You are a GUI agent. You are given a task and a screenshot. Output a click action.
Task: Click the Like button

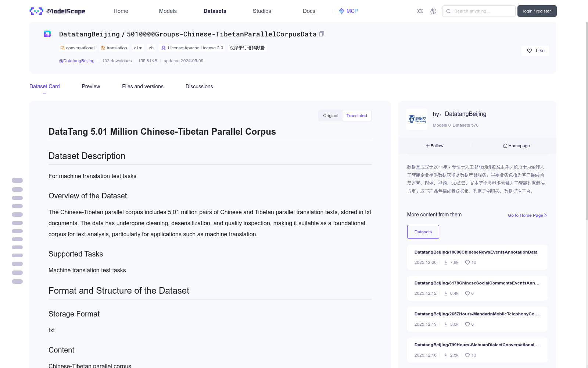click(x=535, y=51)
